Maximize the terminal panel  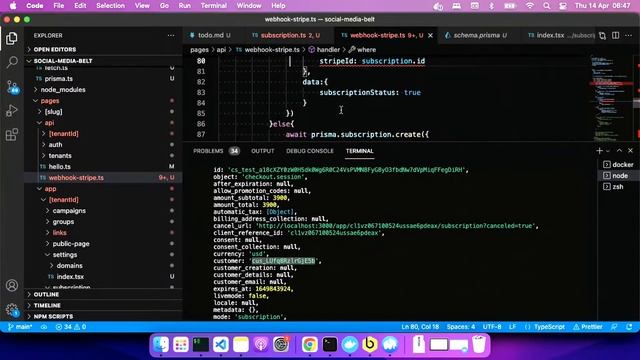coord(619,151)
